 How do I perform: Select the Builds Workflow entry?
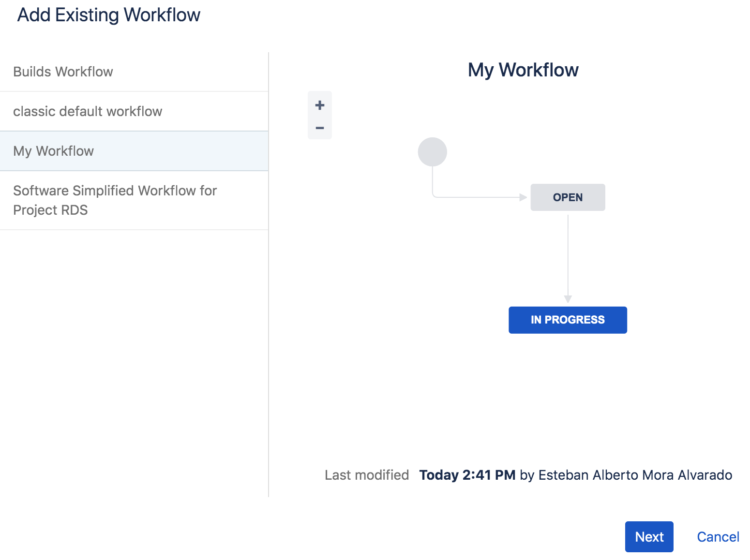[x=63, y=71]
